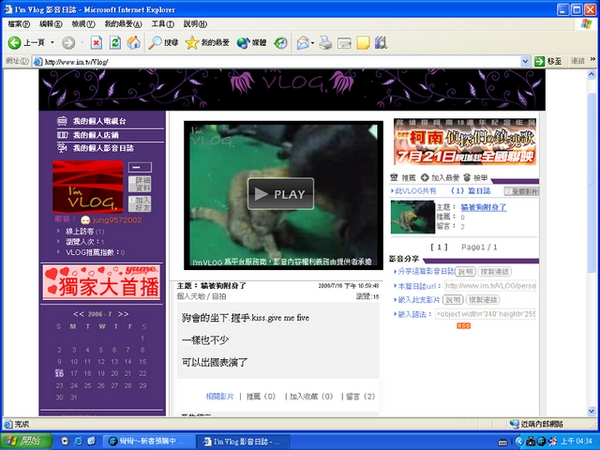600x450 pixels.
Task: Select day 16 in the calendar
Action: click(59, 373)
